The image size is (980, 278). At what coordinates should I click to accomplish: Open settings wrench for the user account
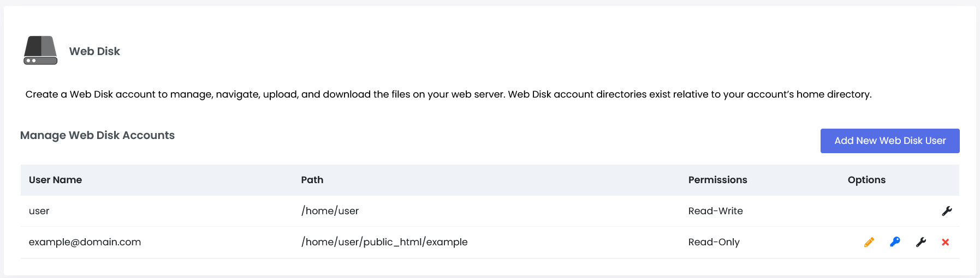pos(947,211)
